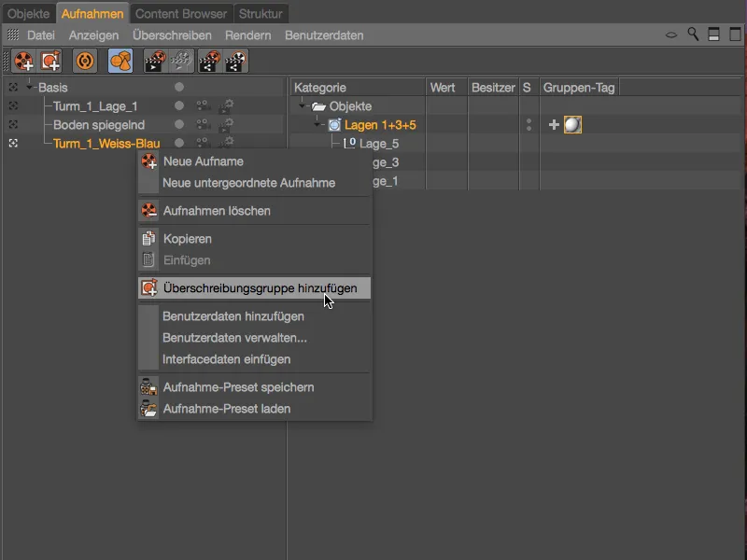Click the plus icon in Gruppen-Tag column
747x560 pixels.
[x=553, y=125]
